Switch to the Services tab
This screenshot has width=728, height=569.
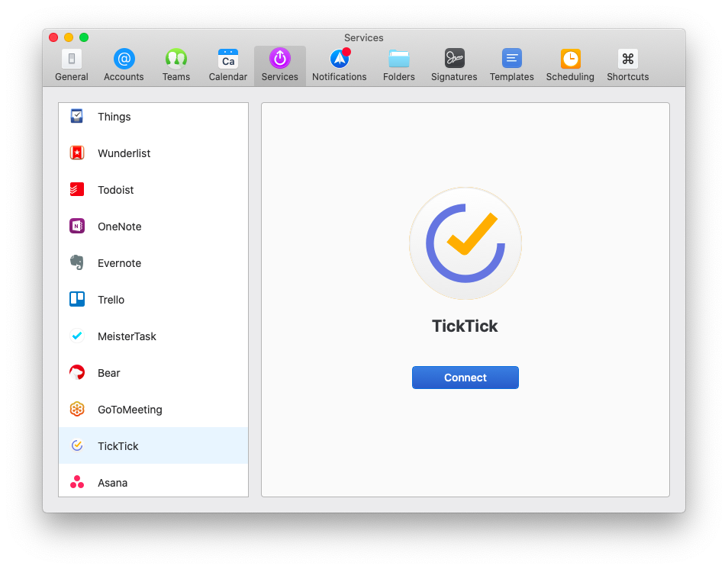coord(279,64)
